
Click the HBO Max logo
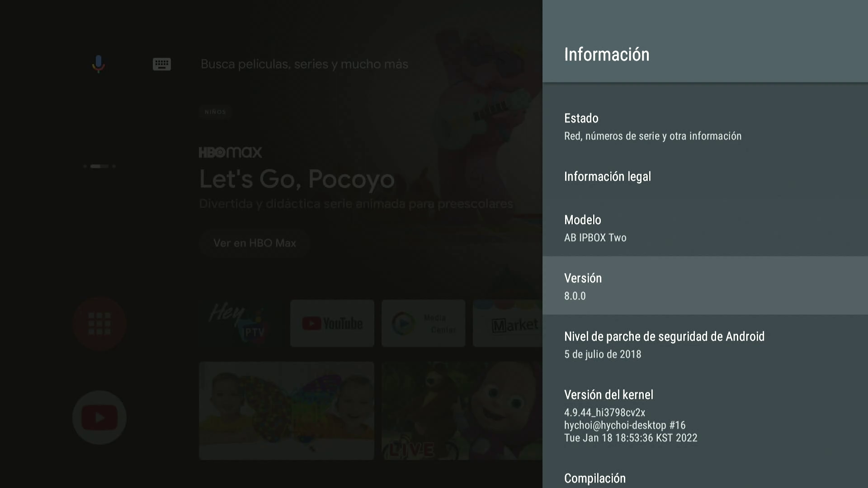230,152
